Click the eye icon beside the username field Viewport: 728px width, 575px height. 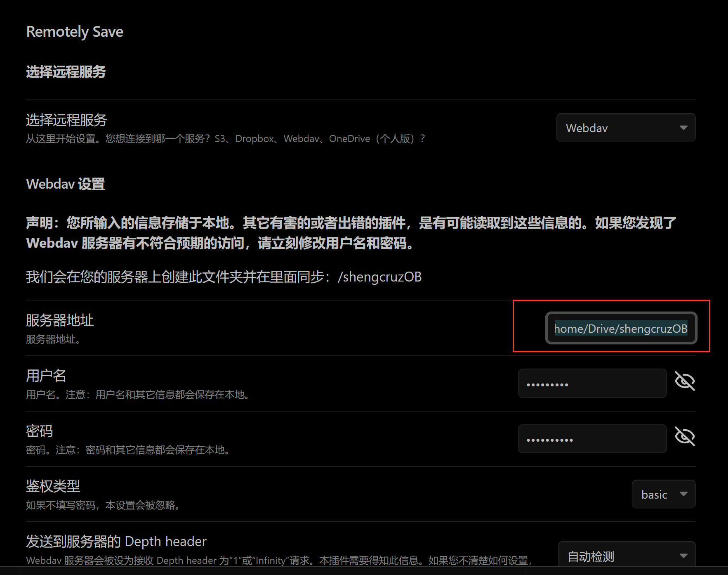tap(685, 381)
